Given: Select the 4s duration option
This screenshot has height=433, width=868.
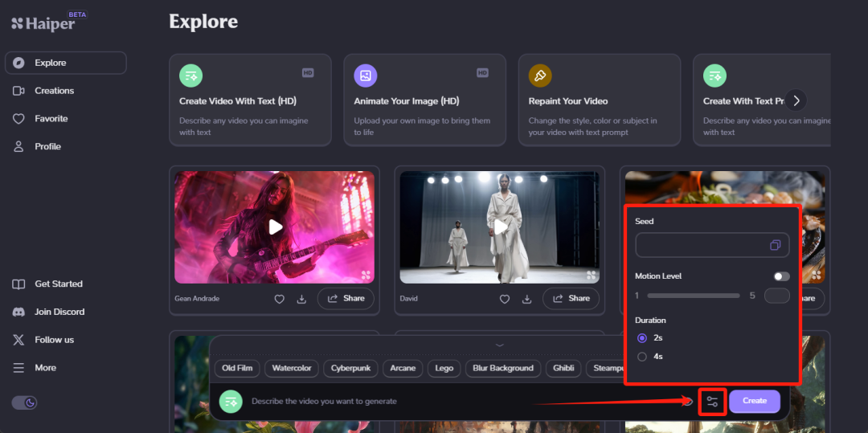Looking at the screenshot, I should pos(642,357).
